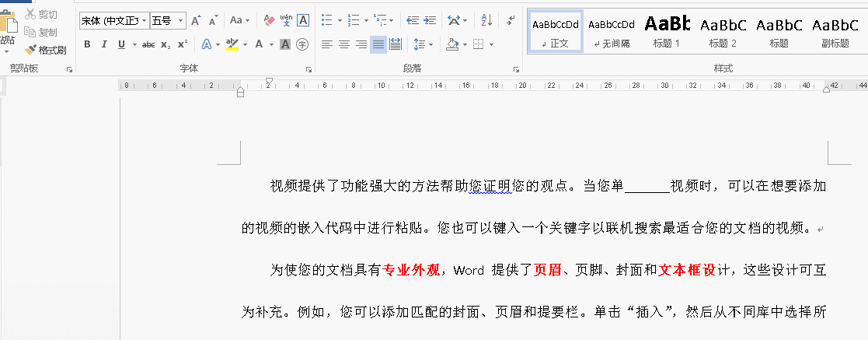Toggle show paragraph marks icon

point(511,20)
